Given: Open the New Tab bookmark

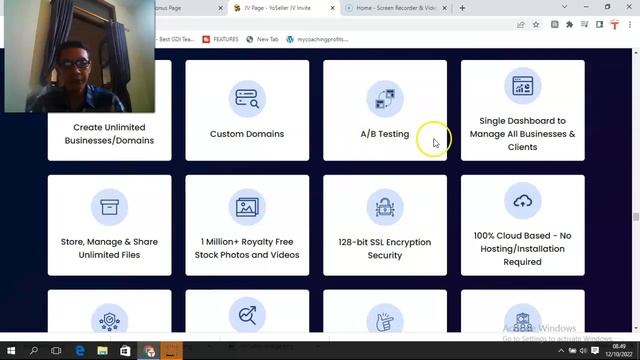Looking at the screenshot, I should click(262, 39).
